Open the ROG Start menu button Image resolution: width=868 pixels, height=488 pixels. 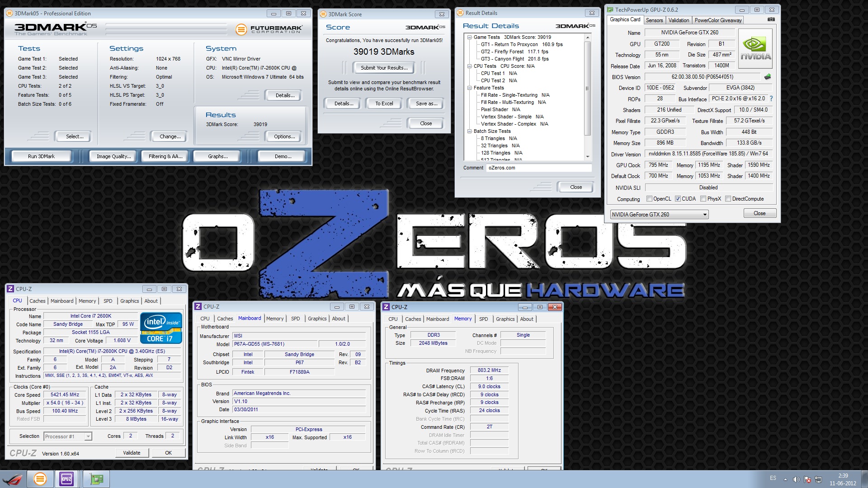[12, 479]
